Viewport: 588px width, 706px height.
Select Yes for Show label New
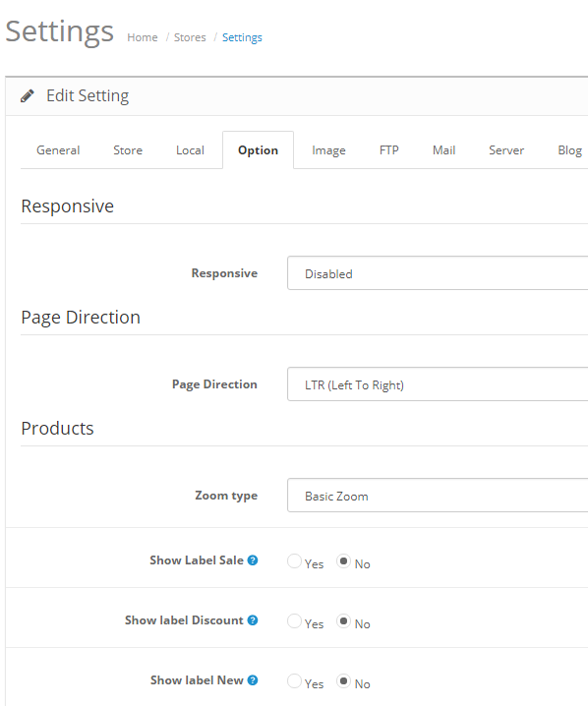click(294, 680)
